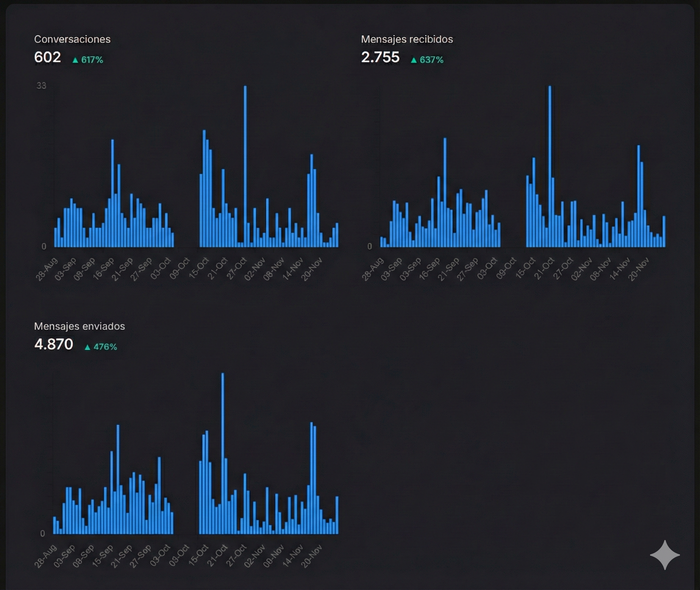The width and height of the screenshot is (700, 590).
Task: Select the tallest bar in Conversaciones chart
Action: tap(245, 167)
